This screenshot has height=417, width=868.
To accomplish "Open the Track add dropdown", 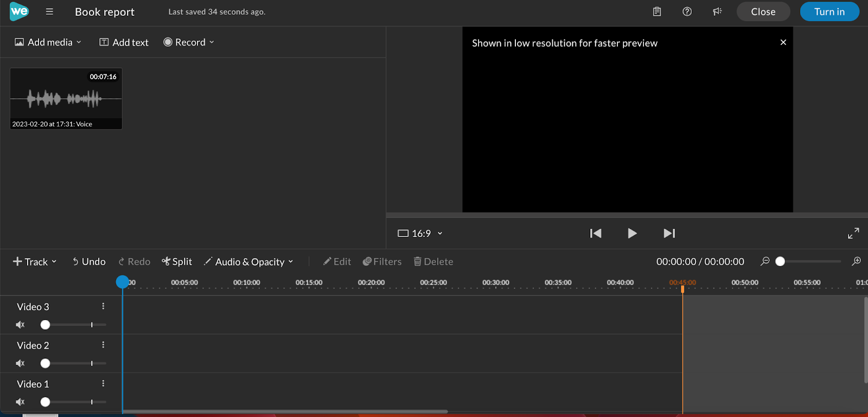I will (x=35, y=262).
